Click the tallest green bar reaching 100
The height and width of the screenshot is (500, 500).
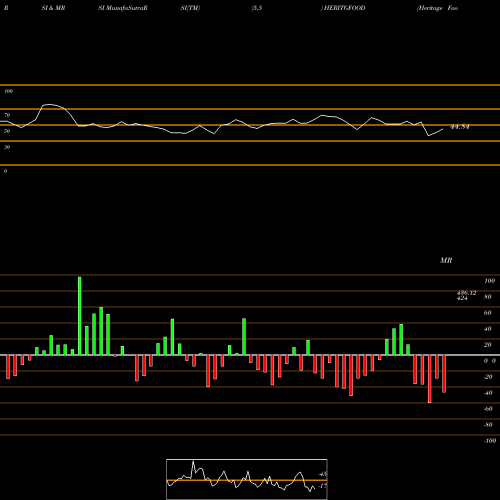coord(80,316)
